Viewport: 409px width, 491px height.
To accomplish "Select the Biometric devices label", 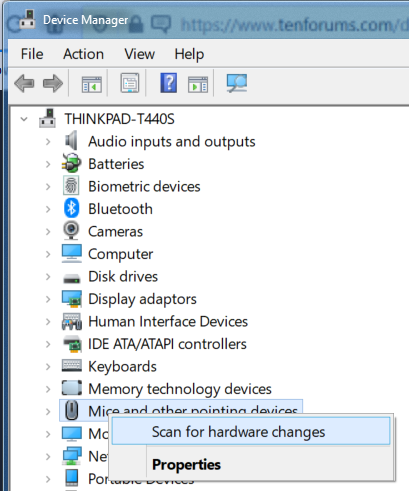I will (144, 187).
